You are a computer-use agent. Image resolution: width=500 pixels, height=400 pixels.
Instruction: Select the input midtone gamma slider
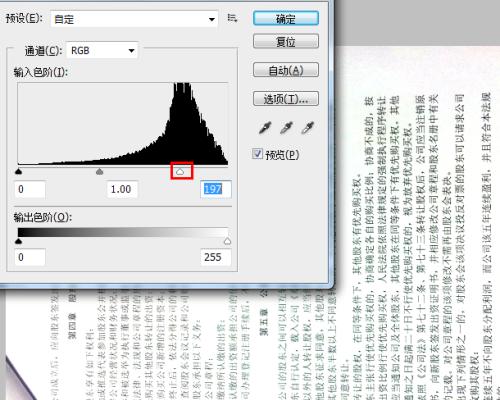point(99,171)
